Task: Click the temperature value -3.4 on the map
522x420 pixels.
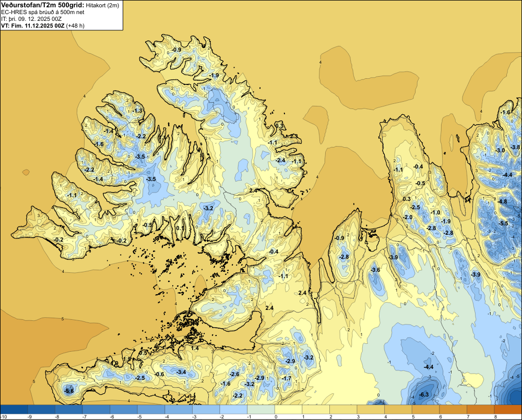Action: 182,372
